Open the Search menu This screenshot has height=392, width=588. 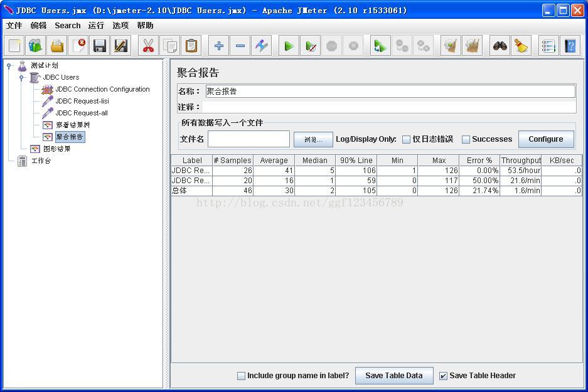[68, 26]
